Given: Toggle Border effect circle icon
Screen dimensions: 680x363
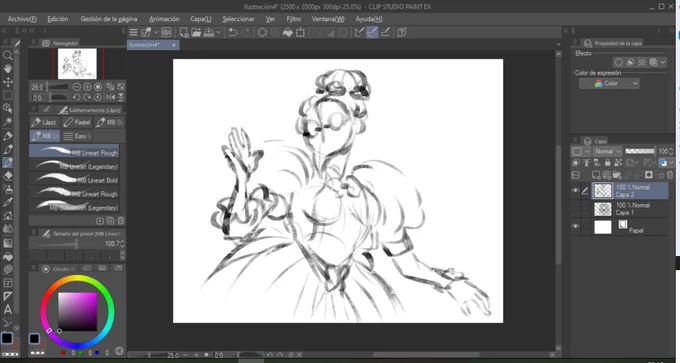Looking at the screenshot, I should tap(619, 62).
